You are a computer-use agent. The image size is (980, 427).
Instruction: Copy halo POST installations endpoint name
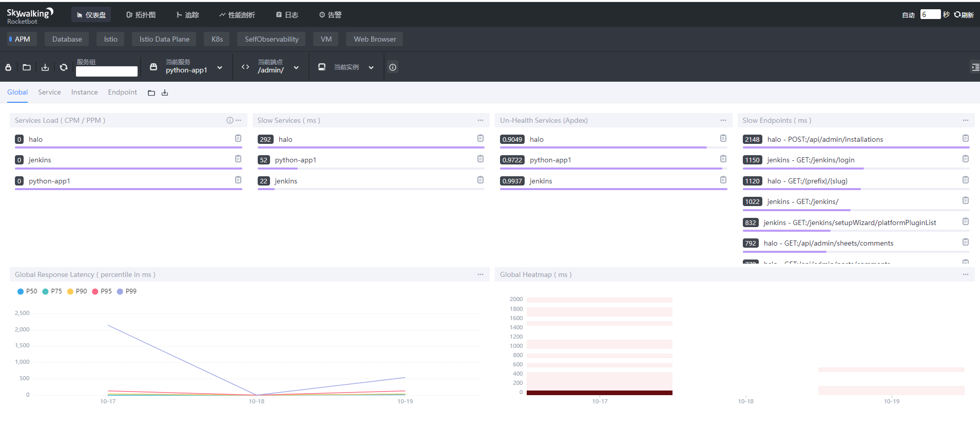(966, 138)
